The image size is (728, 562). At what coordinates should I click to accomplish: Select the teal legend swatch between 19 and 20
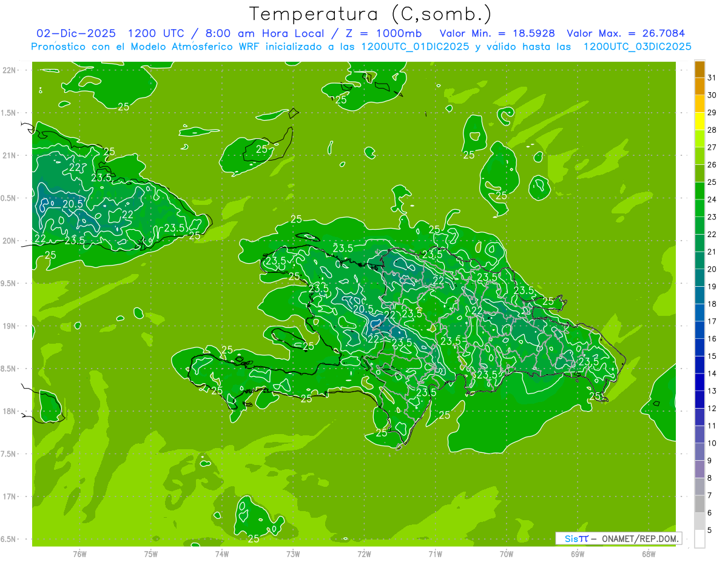click(x=699, y=278)
